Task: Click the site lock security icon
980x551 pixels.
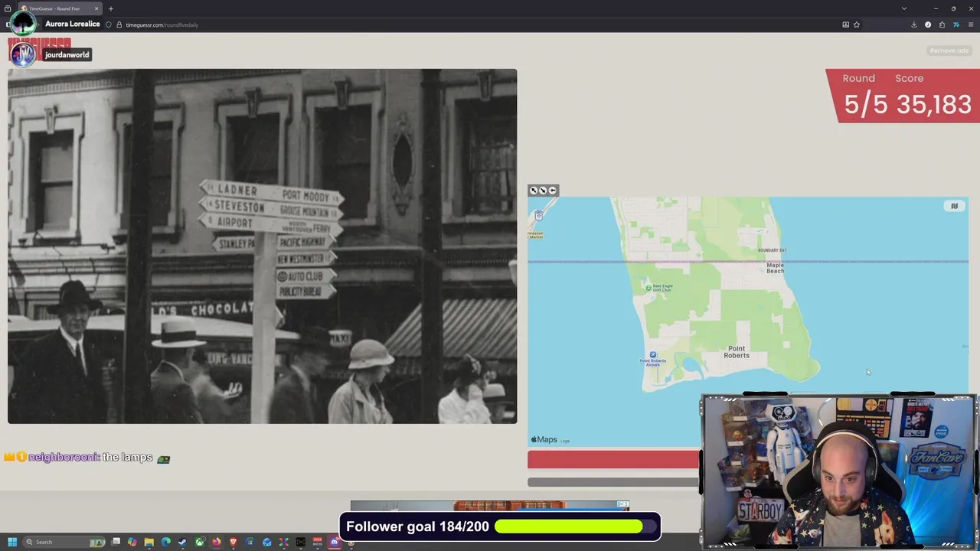Action: pyautogui.click(x=119, y=24)
